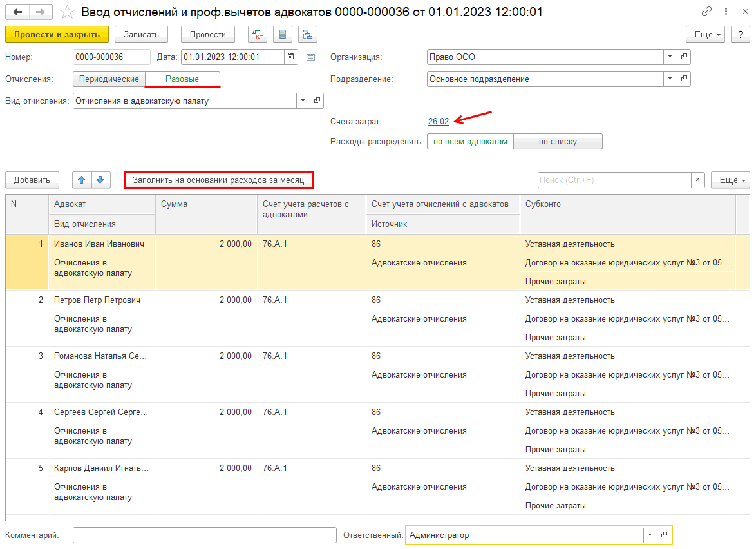Image resolution: width=756 pixels, height=549 pixels.
Task: Open Организация record with open-form icon
Action: click(x=684, y=57)
